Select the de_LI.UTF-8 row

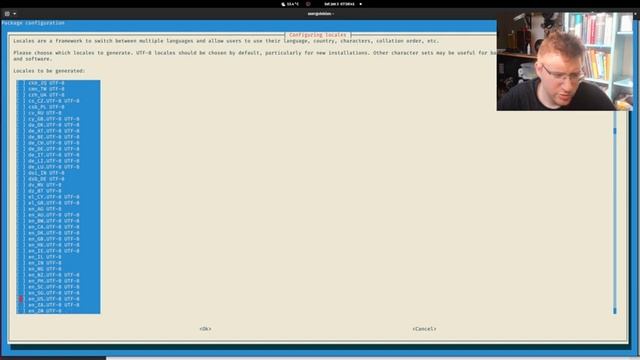pyautogui.click(x=58, y=161)
